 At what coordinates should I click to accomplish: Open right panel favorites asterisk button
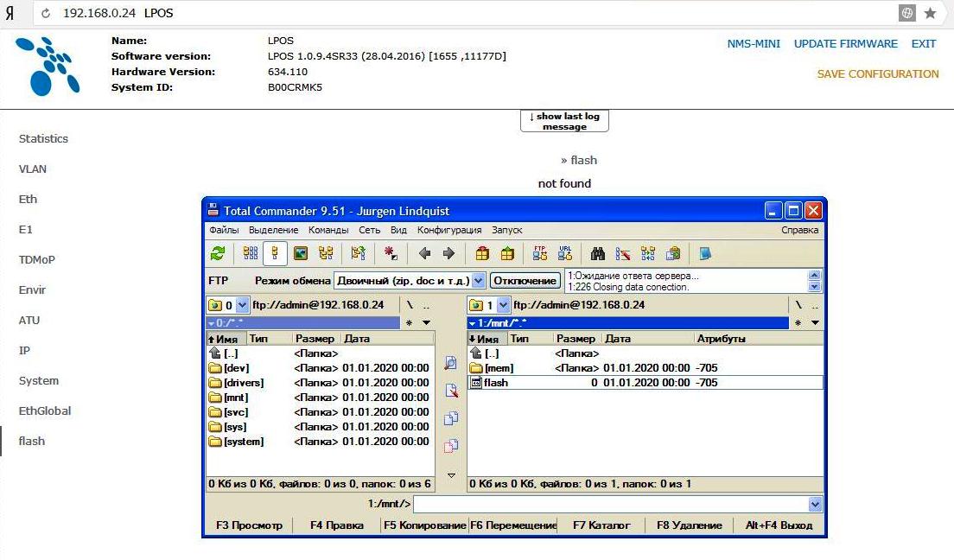point(798,322)
